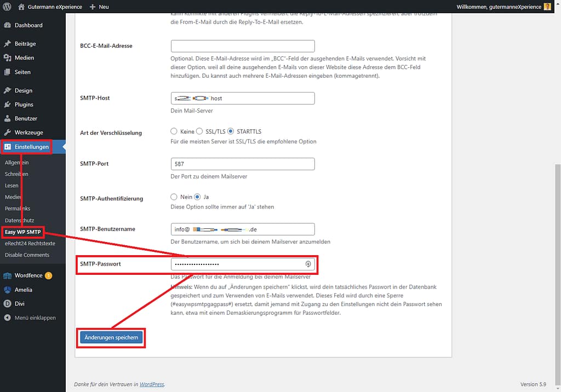Go to Permalinks settings submenu
The width and height of the screenshot is (561, 392).
point(18,209)
